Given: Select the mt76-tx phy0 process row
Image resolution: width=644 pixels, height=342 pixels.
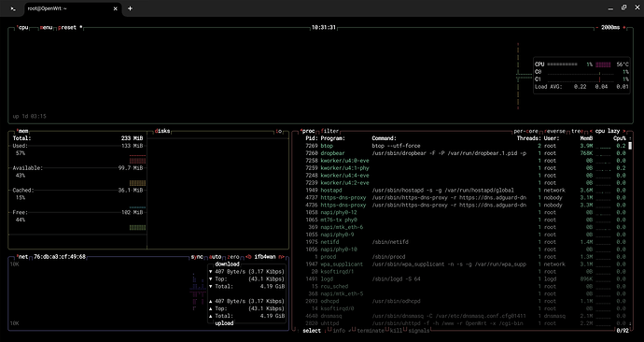Looking at the screenshot, I should click(464, 220).
